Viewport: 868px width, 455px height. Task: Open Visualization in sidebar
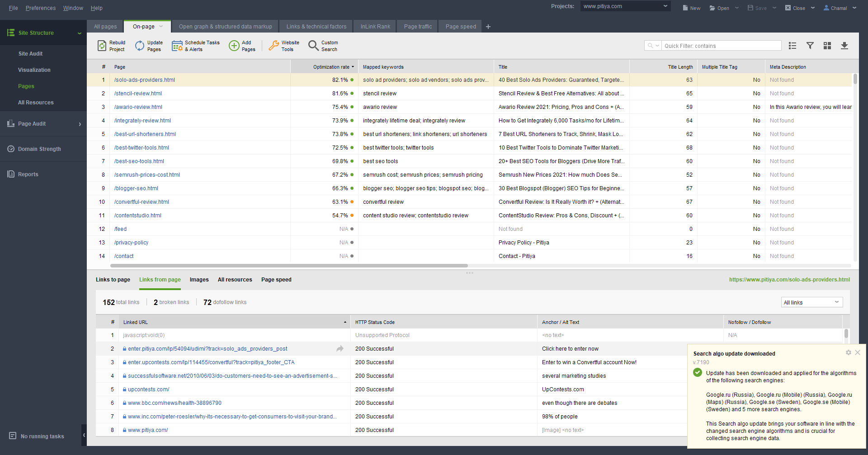pos(34,70)
